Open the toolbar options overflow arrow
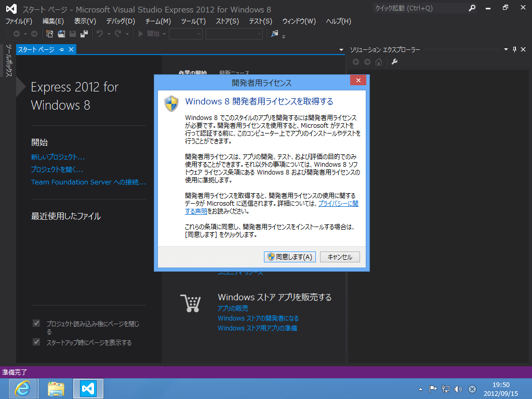 point(284,36)
